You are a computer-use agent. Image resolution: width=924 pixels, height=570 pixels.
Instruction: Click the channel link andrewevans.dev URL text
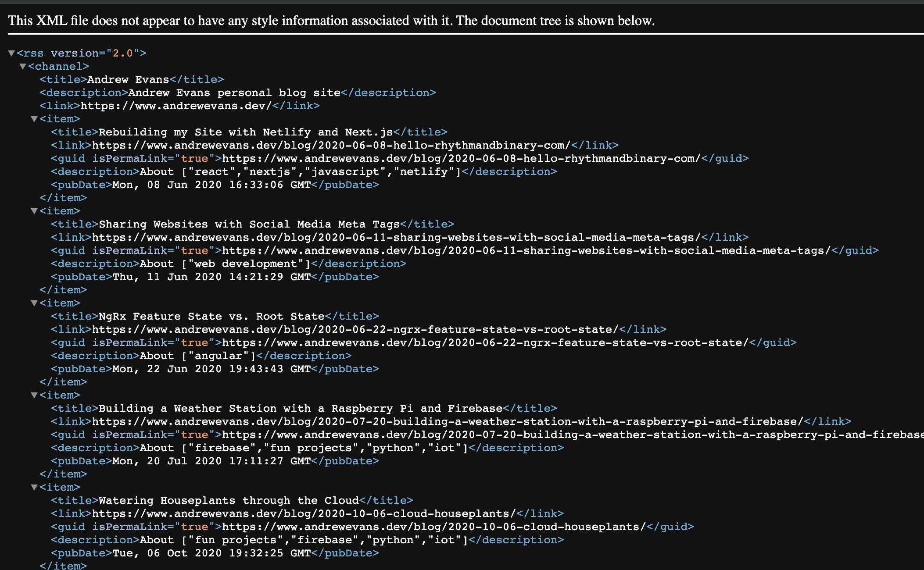176,106
